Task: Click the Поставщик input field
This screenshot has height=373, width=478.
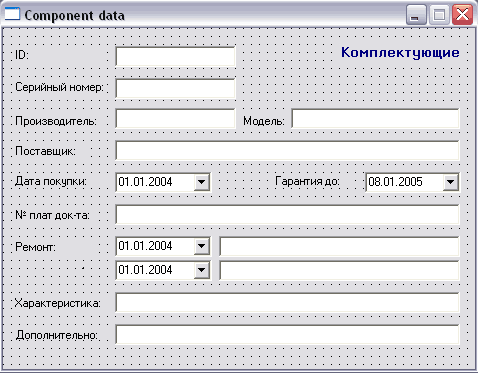Action: tap(288, 150)
